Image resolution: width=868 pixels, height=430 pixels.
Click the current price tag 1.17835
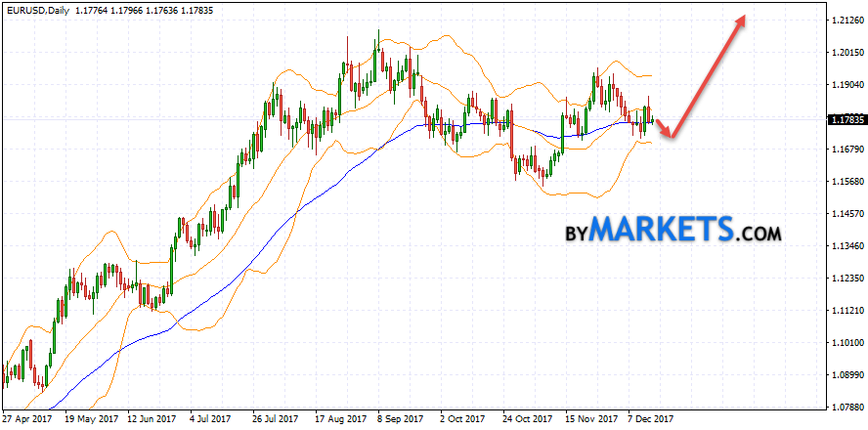pyautogui.click(x=841, y=120)
